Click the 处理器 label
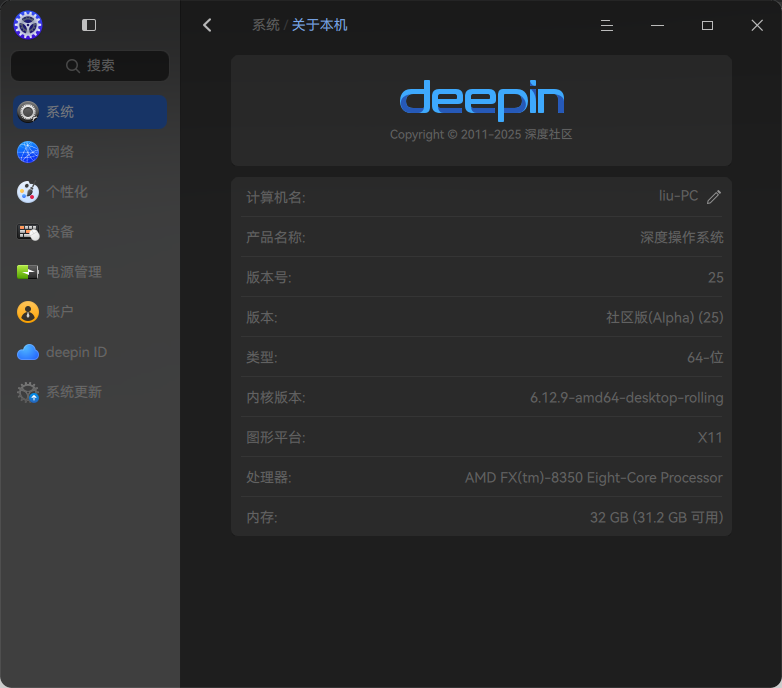 click(x=269, y=478)
